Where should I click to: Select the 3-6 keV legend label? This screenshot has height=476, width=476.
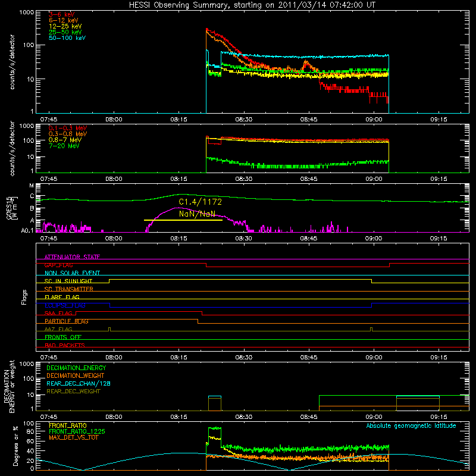(x=61, y=14)
